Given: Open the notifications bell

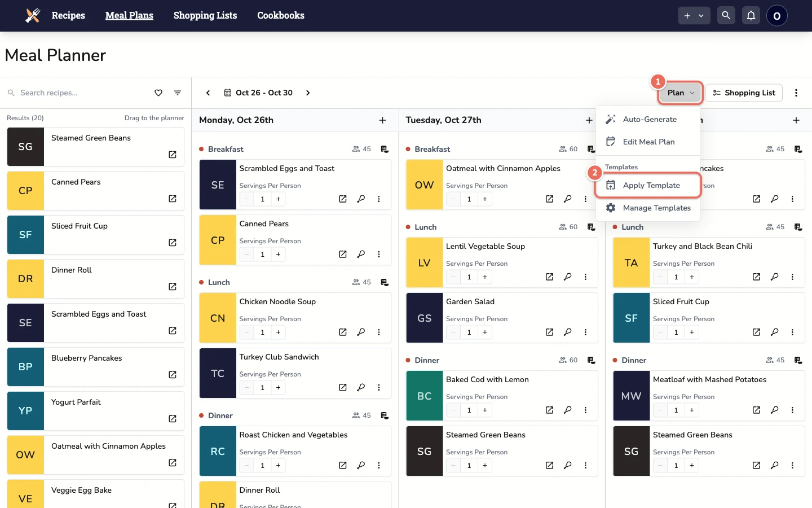Looking at the screenshot, I should [x=751, y=15].
